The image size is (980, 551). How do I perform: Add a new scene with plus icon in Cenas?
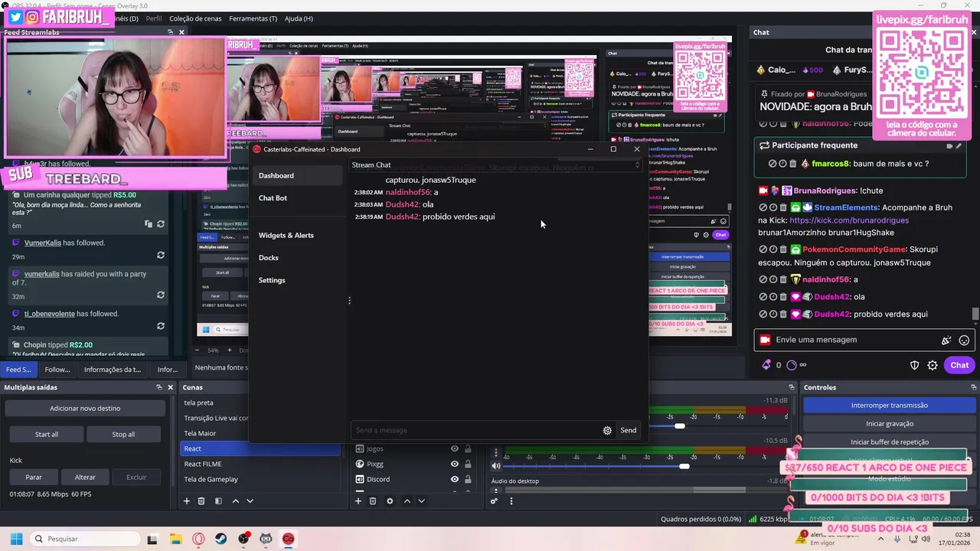186,501
